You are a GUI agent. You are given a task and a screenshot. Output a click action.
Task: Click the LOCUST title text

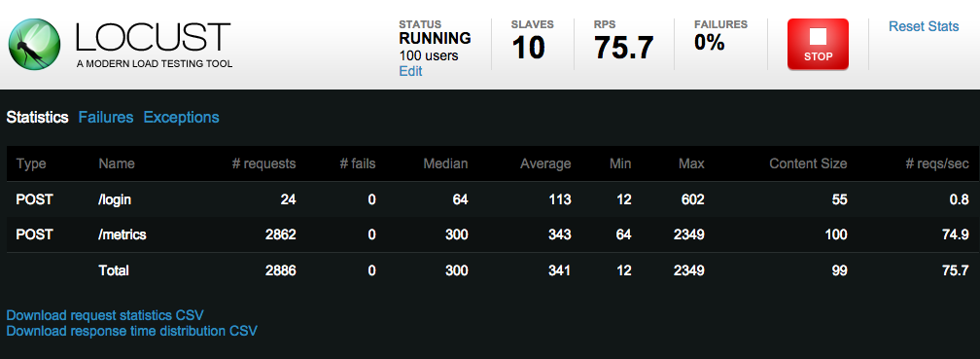(154, 37)
